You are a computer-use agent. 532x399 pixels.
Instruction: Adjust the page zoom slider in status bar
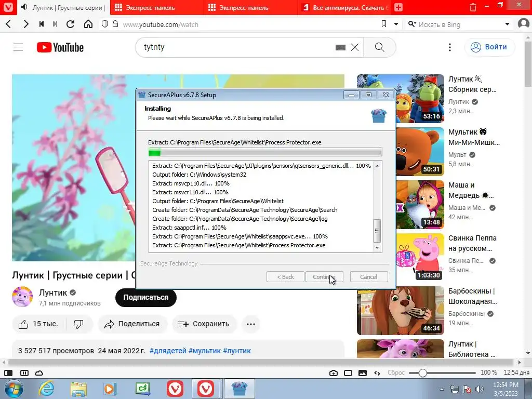pyautogui.click(x=422, y=373)
